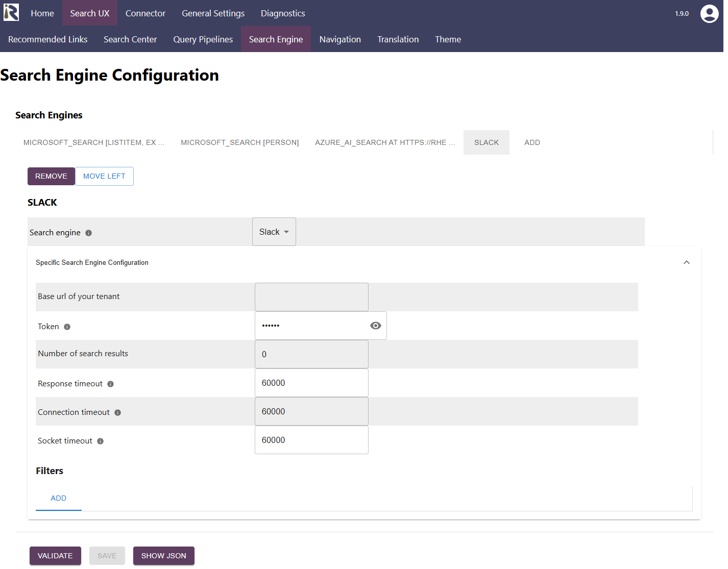Click the SAVE button
728x569 pixels.
point(107,556)
